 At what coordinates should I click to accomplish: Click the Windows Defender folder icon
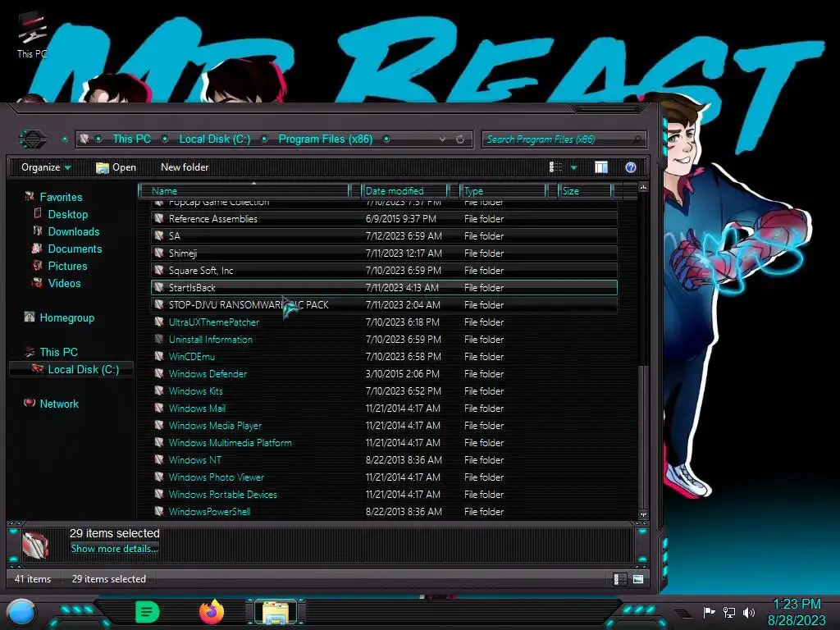tap(158, 374)
